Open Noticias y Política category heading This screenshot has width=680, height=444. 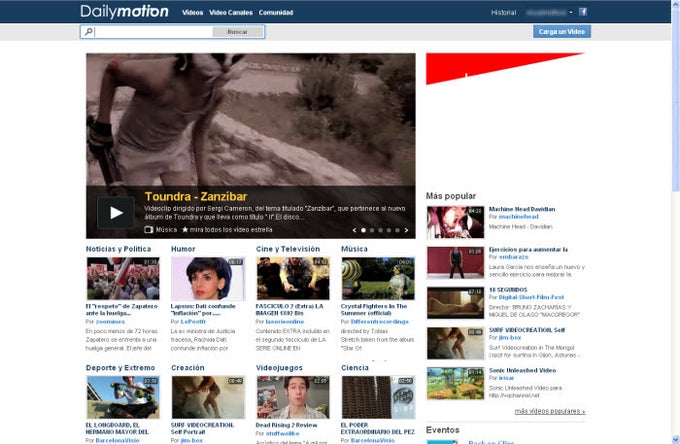click(x=118, y=249)
